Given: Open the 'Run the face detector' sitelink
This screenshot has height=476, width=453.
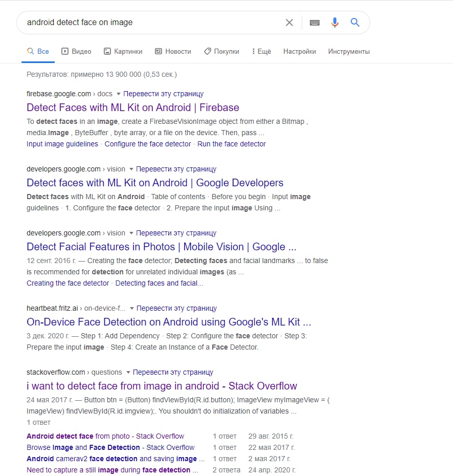Looking at the screenshot, I should 231,144.
